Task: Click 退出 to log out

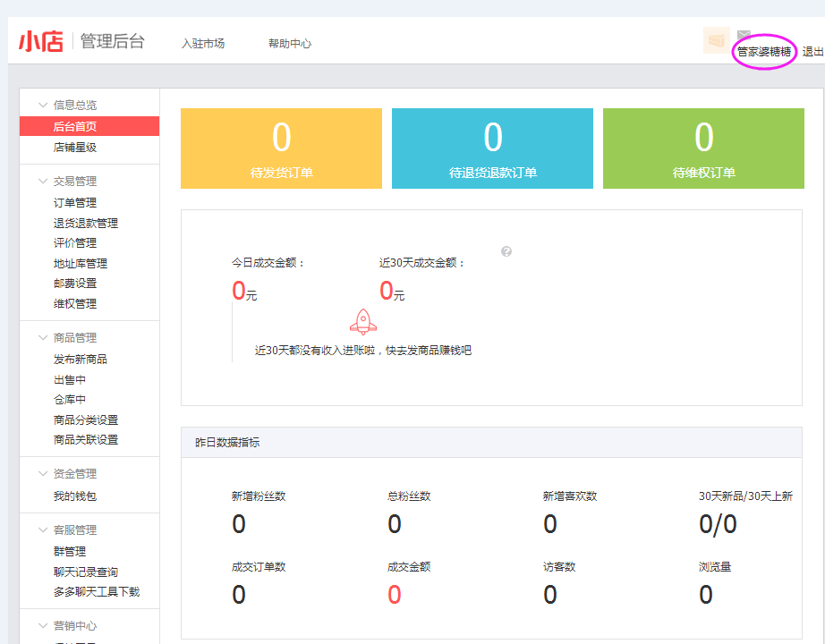Action: tap(812, 52)
